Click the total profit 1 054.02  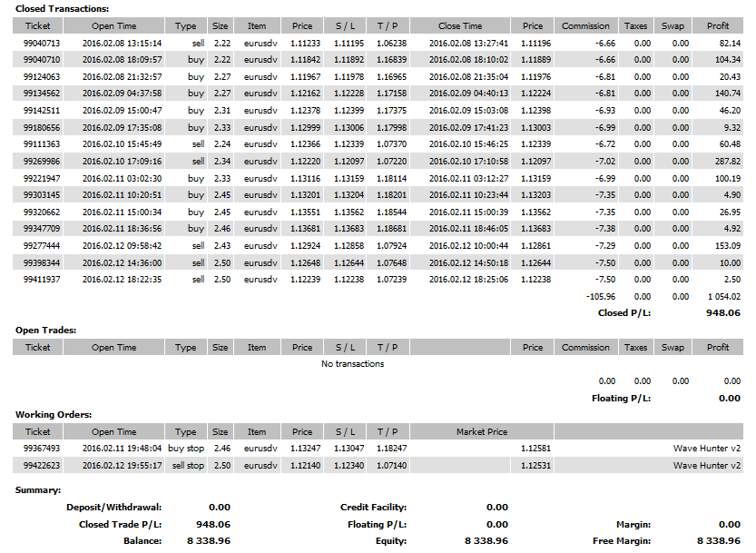[x=724, y=296]
